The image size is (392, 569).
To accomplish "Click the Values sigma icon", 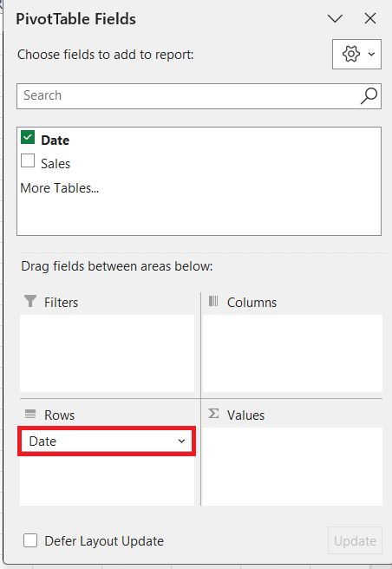I will click(213, 414).
